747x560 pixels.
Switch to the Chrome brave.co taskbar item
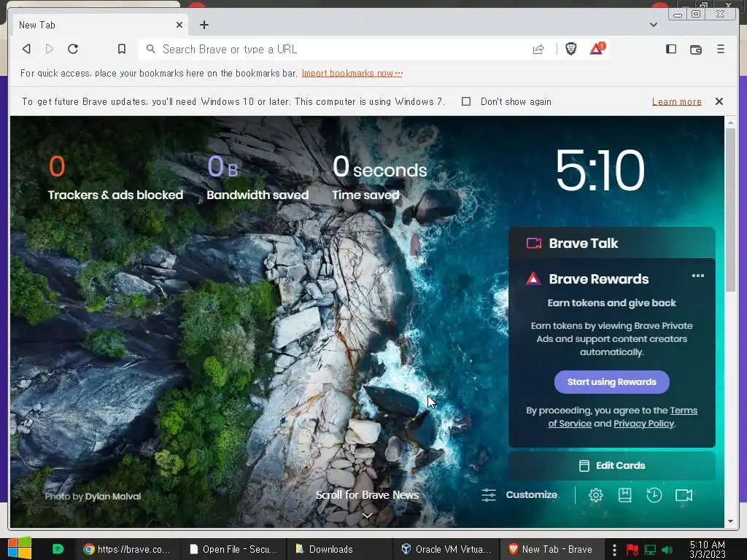(x=128, y=549)
